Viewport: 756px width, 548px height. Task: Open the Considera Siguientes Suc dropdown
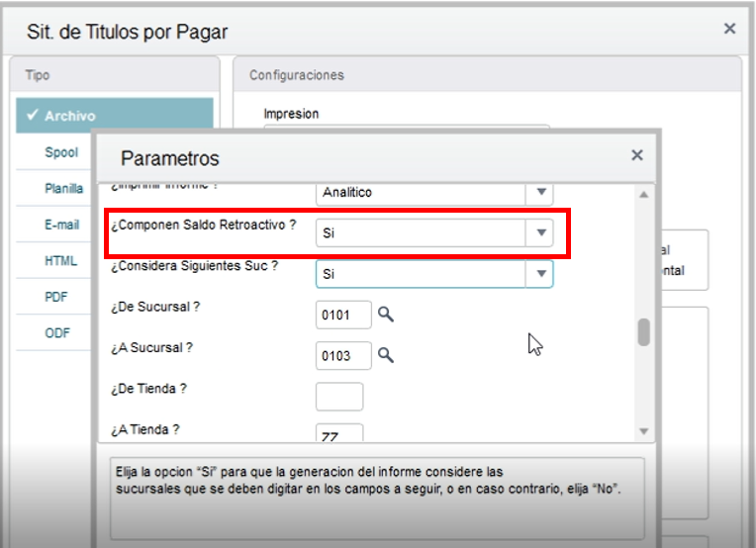[x=541, y=274]
